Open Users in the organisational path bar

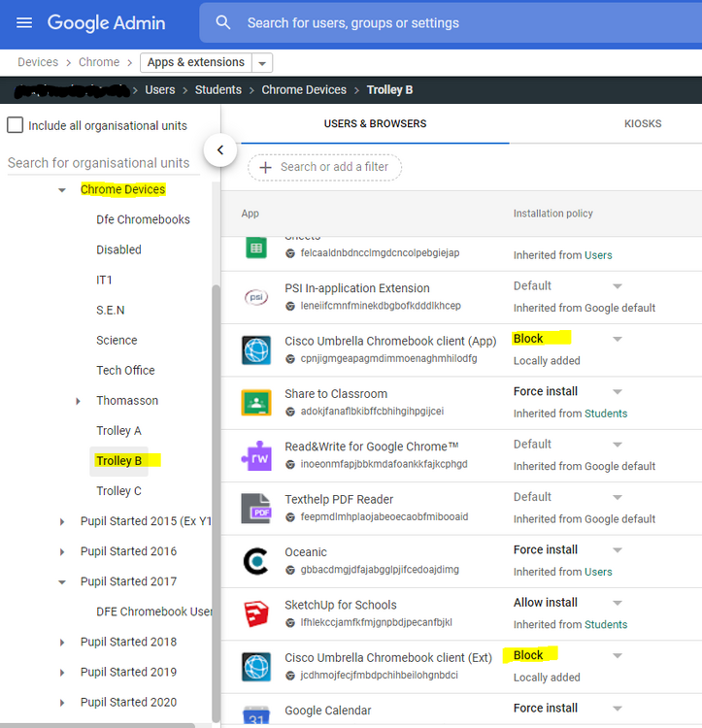coord(160,89)
